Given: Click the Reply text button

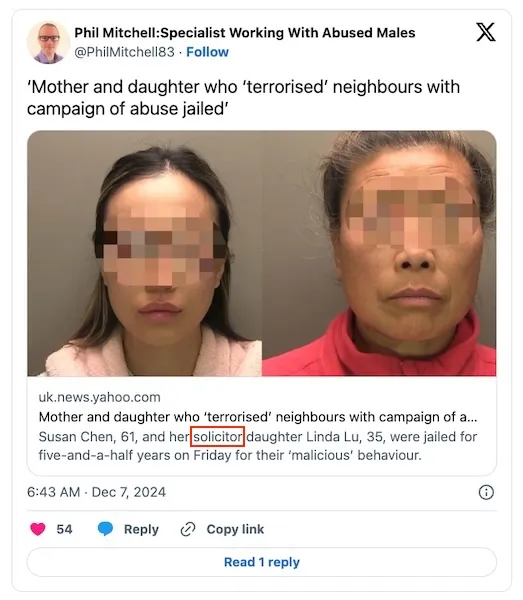Looking at the screenshot, I should (141, 529).
